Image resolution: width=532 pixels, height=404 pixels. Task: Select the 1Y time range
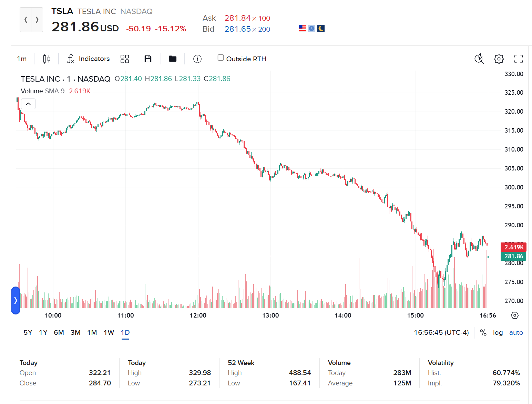[43, 332]
